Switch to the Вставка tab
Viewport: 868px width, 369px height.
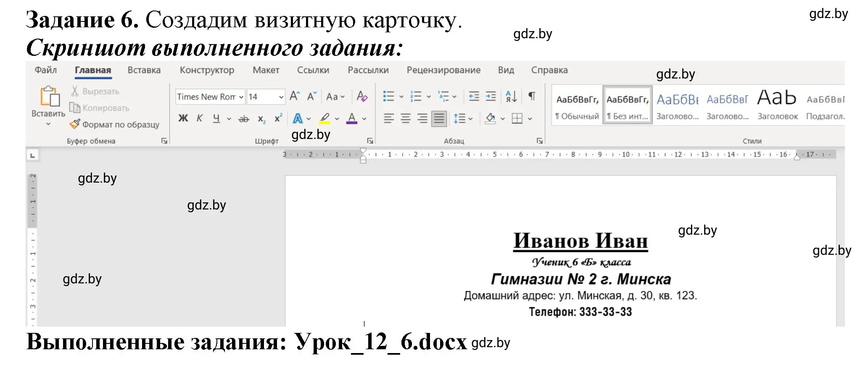144,70
